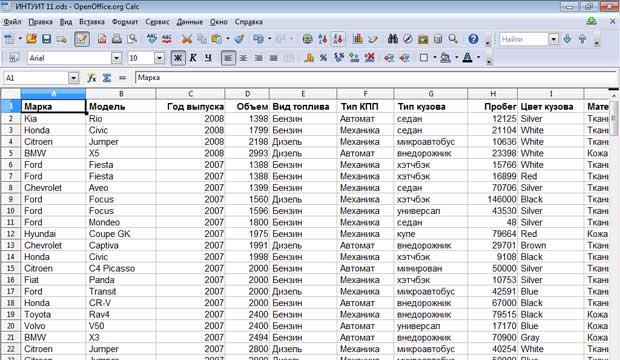Open the Файл menu

pos(12,22)
